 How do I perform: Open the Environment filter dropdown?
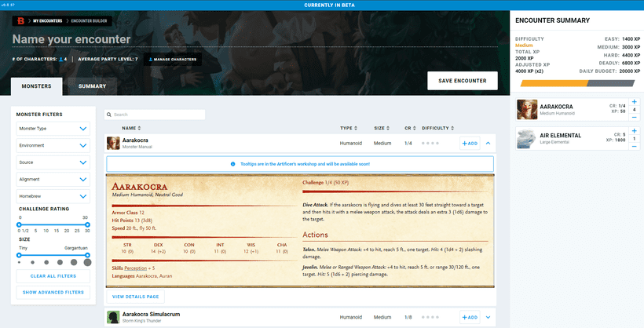click(x=53, y=145)
